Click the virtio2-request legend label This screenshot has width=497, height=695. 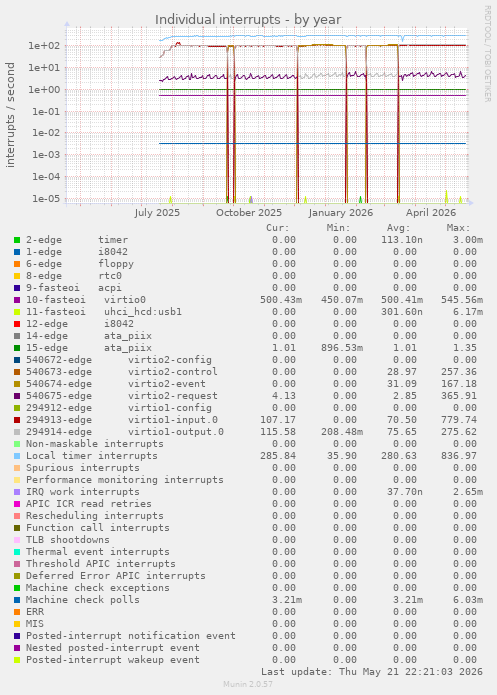coord(173,396)
